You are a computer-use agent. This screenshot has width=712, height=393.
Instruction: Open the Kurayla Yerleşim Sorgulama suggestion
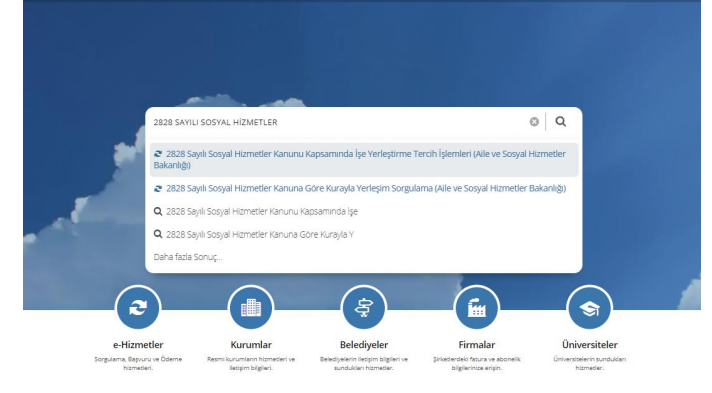point(364,188)
